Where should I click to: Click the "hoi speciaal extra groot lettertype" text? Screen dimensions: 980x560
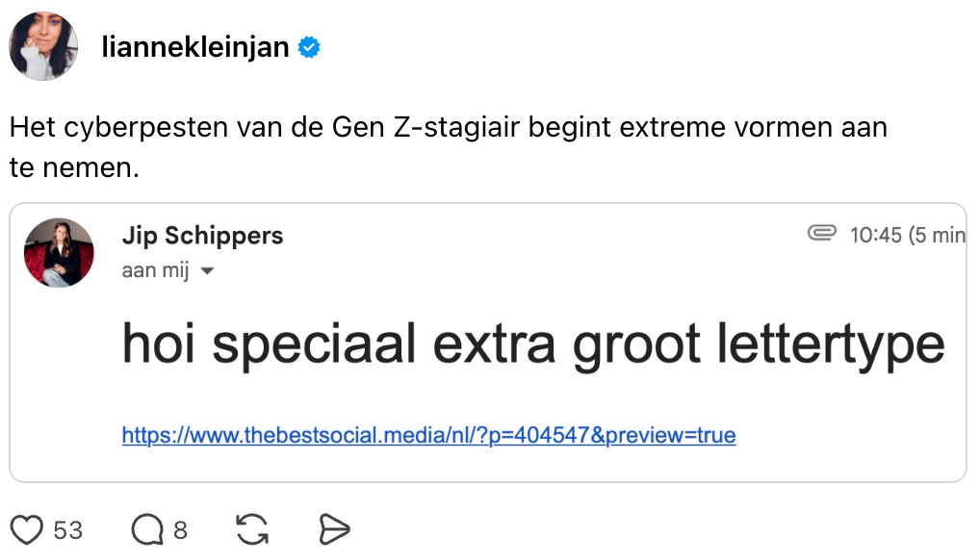click(533, 344)
